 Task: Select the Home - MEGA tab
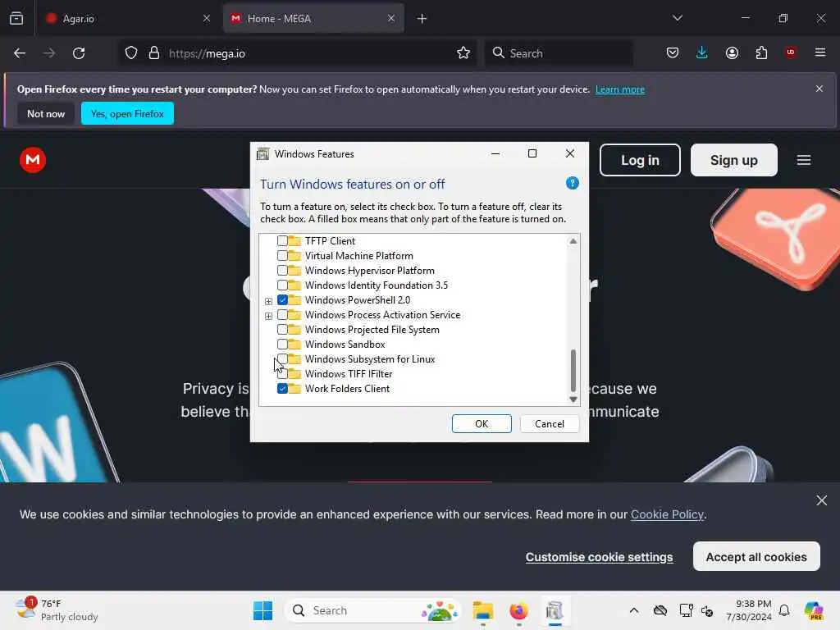pos(314,19)
